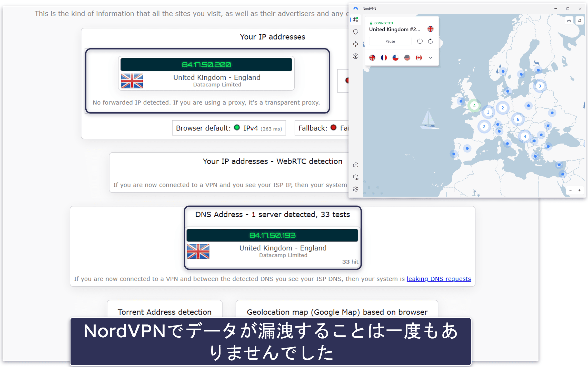588x367 pixels.
Task: Click the NordVPN logo in title bar
Action: tap(356, 8)
